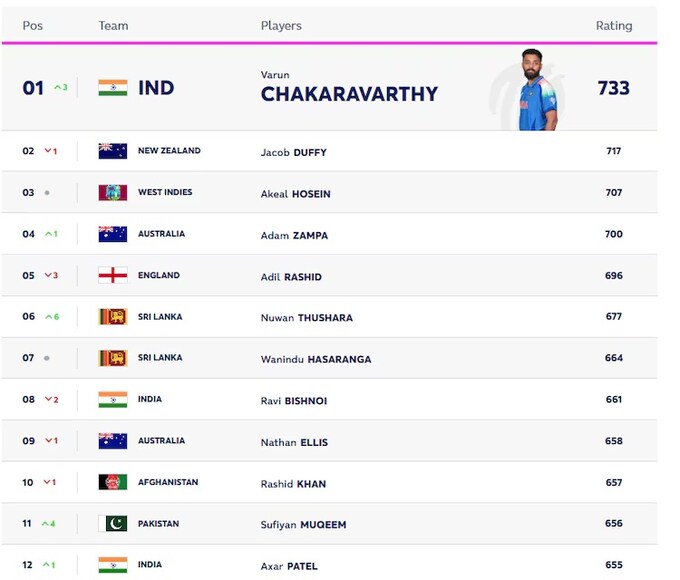The height and width of the screenshot is (580, 680).
Task: Open Rashid Khan's profile link
Action: pyautogui.click(x=293, y=483)
